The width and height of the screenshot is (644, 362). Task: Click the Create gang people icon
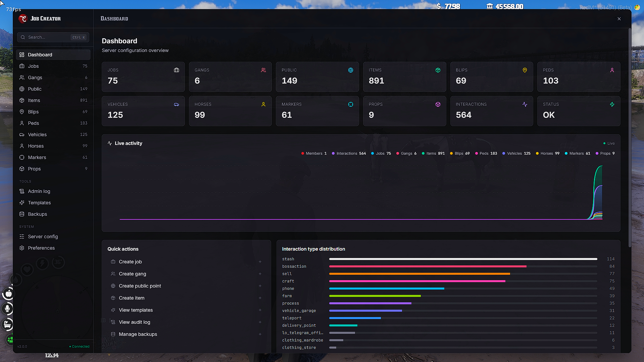coord(113,274)
